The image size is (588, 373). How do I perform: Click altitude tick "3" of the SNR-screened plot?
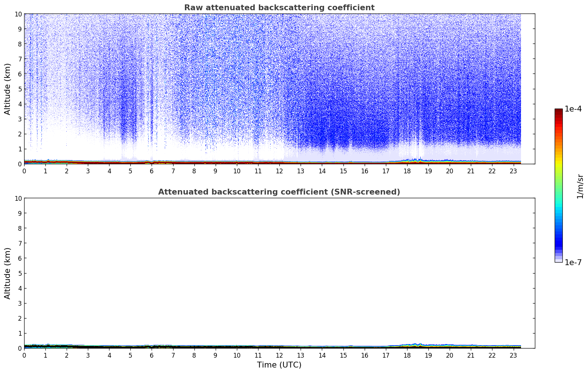(20, 304)
